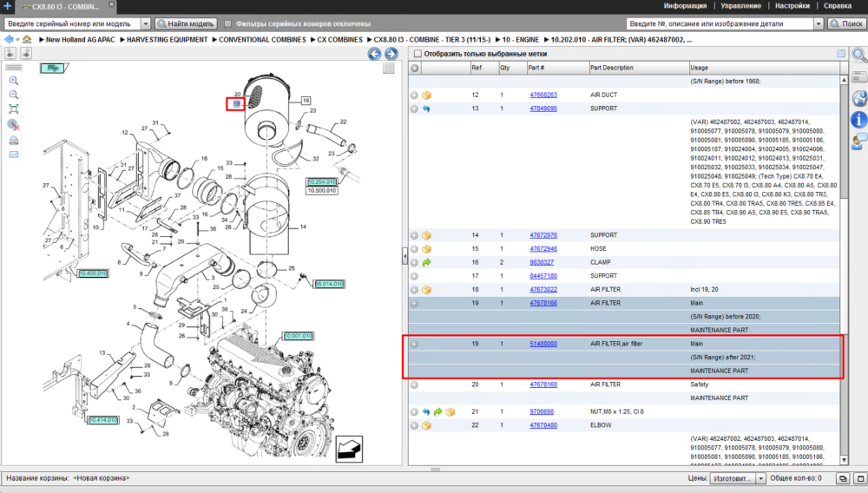Open the Управление menu
868x493 pixels.
coord(740,5)
